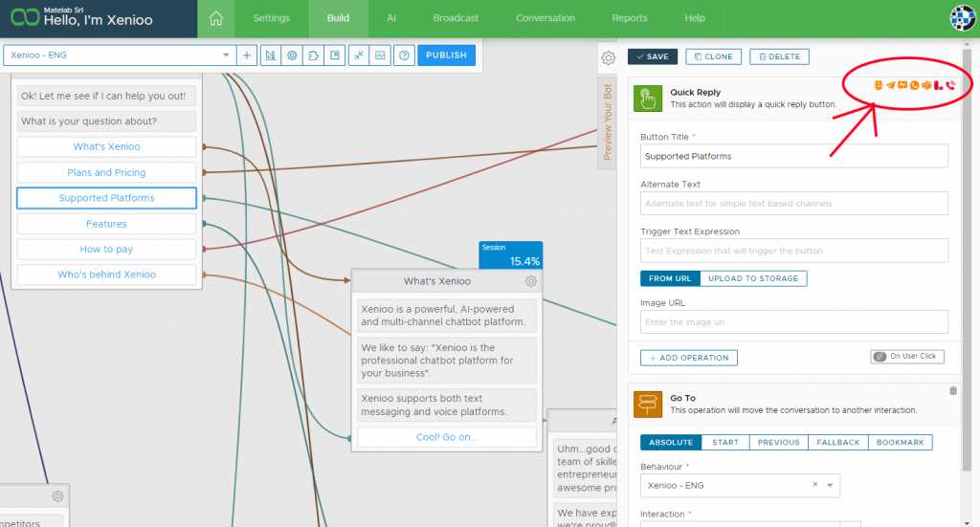
Task: Open the Settings menu
Action: pos(271,18)
